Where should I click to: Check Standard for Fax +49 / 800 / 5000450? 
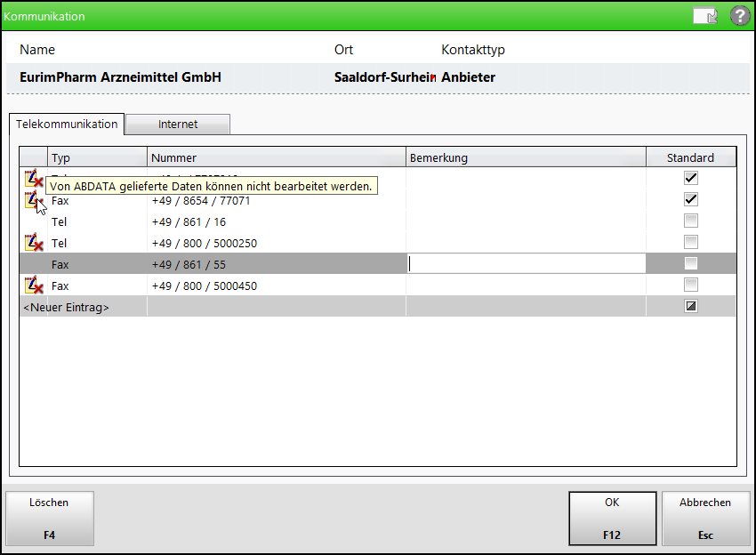pyautogui.click(x=691, y=285)
